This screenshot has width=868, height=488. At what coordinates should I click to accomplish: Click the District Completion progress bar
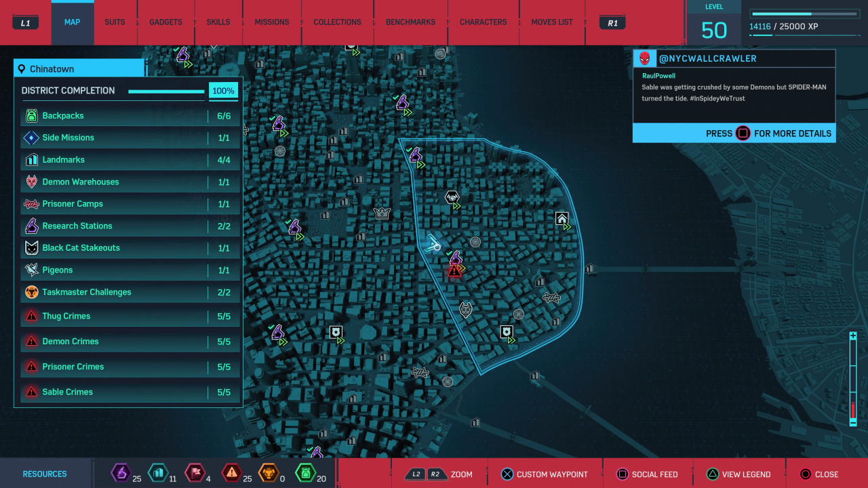pos(166,91)
